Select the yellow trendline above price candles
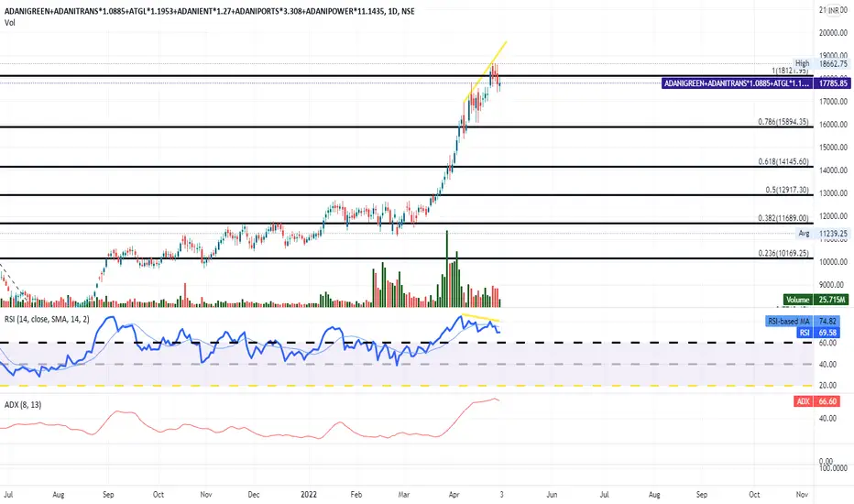 pos(486,71)
